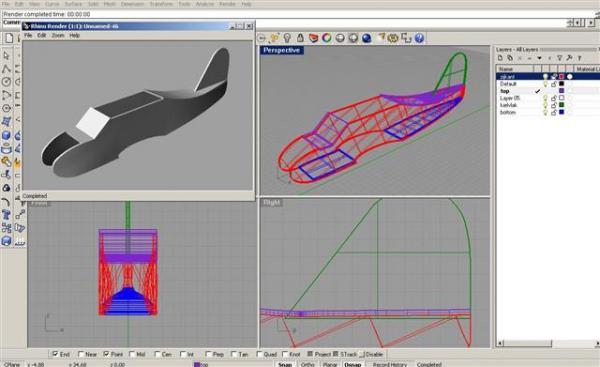The height and width of the screenshot is (367, 600).
Task: Toggle the Ortho button in status bar
Action: tap(308, 364)
